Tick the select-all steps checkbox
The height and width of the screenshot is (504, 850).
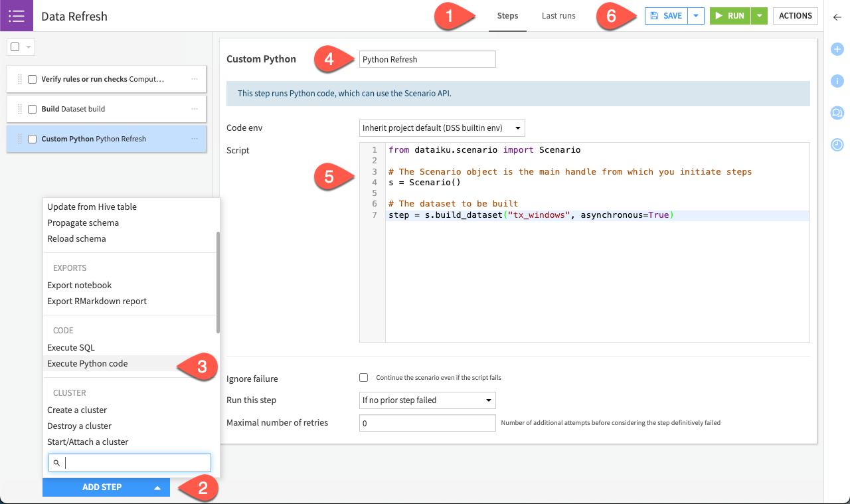(15, 47)
